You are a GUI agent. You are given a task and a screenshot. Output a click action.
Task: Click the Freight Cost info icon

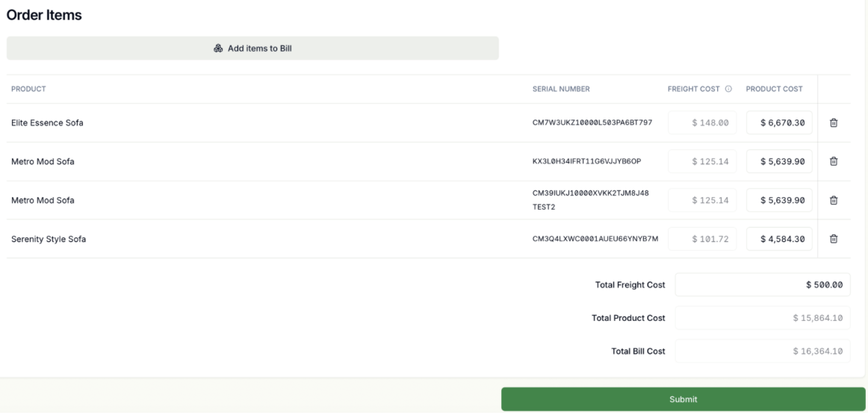coord(728,89)
